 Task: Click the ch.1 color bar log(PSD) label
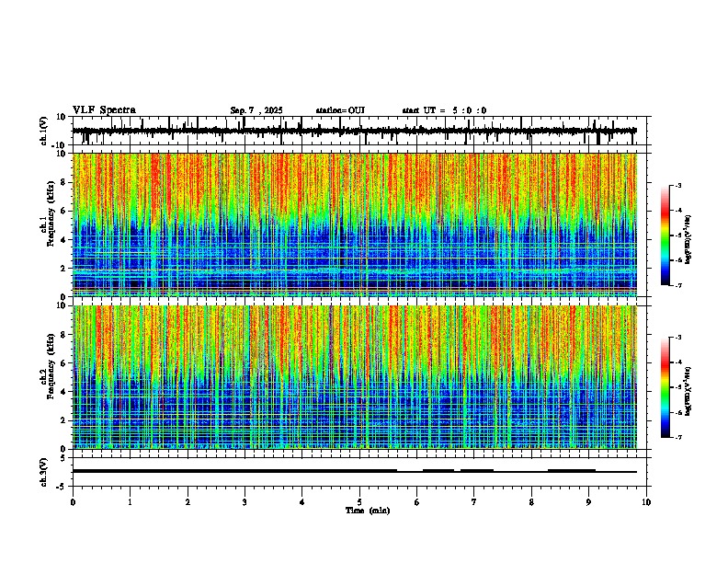point(688,240)
